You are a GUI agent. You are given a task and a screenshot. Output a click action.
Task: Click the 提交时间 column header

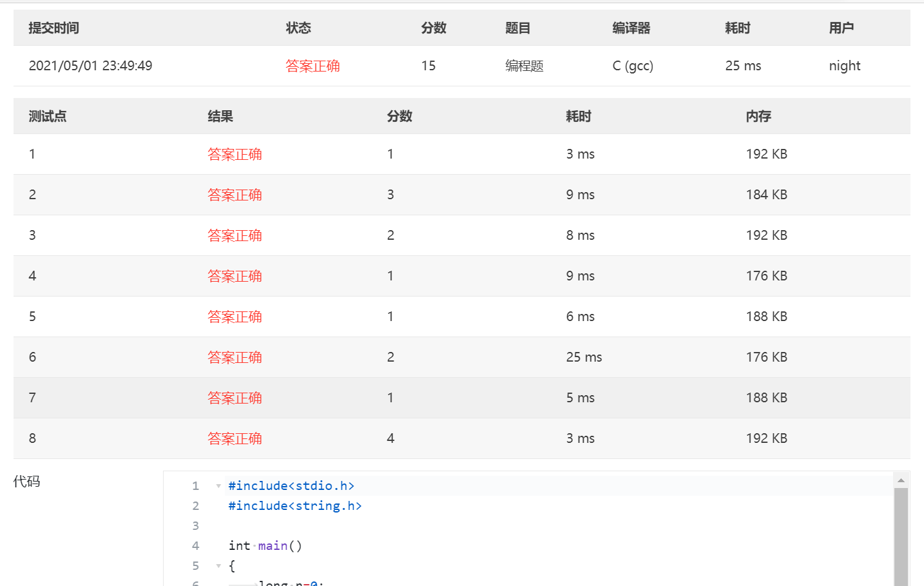tap(54, 28)
